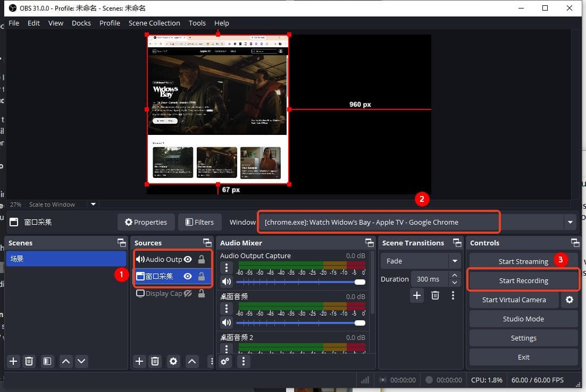The image size is (586, 392).
Task: Add a new scene with plus icon
Action: [x=13, y=361]
